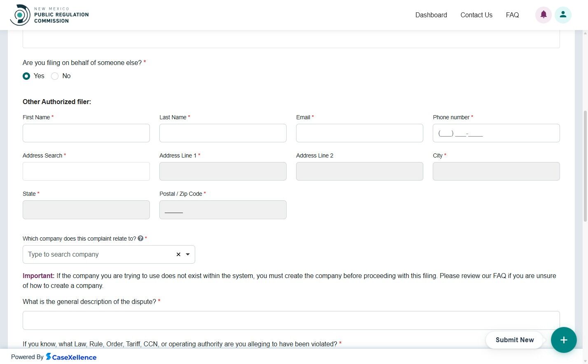Select the No radio button
This screenshot has height=364, width=588.
55,76
